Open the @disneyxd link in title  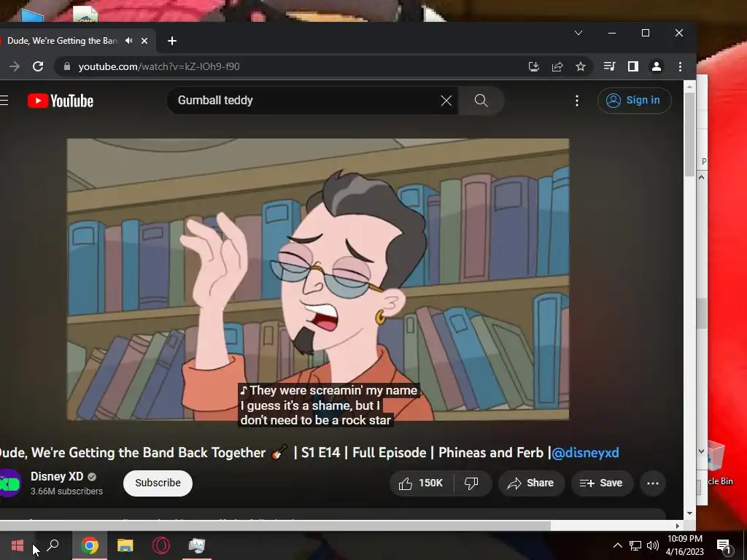click(x=585, y=452)
